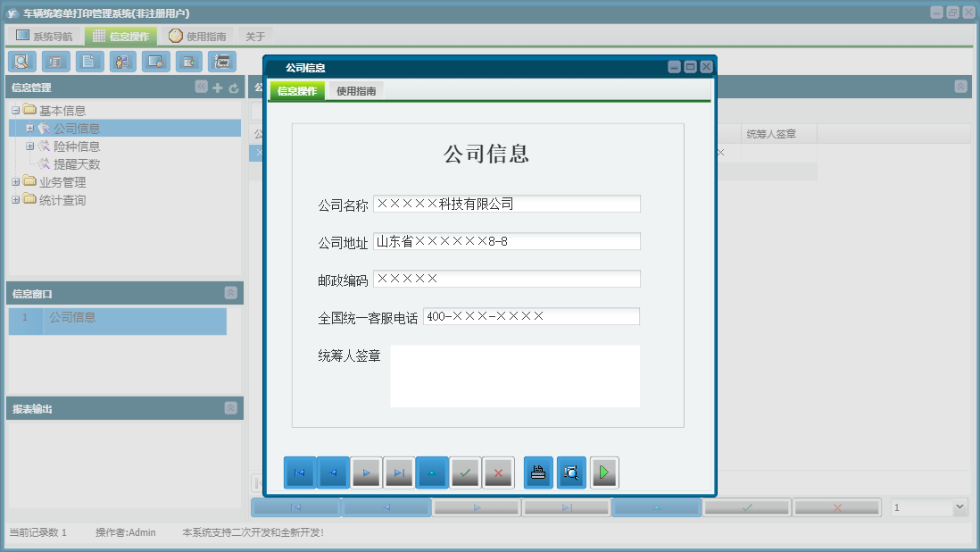980x552 pixels.
Task: Open the operator management toolbar icon
Action: [x=122, y=61]
